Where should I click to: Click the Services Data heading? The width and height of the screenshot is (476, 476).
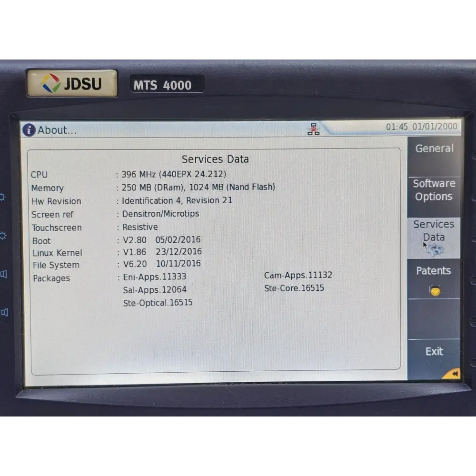215,159
